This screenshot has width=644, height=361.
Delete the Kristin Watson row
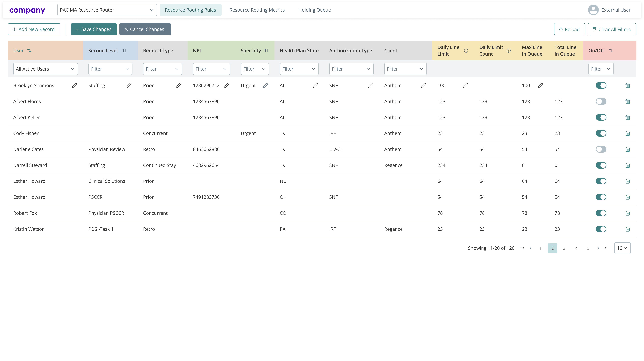[x=628, y=229]
